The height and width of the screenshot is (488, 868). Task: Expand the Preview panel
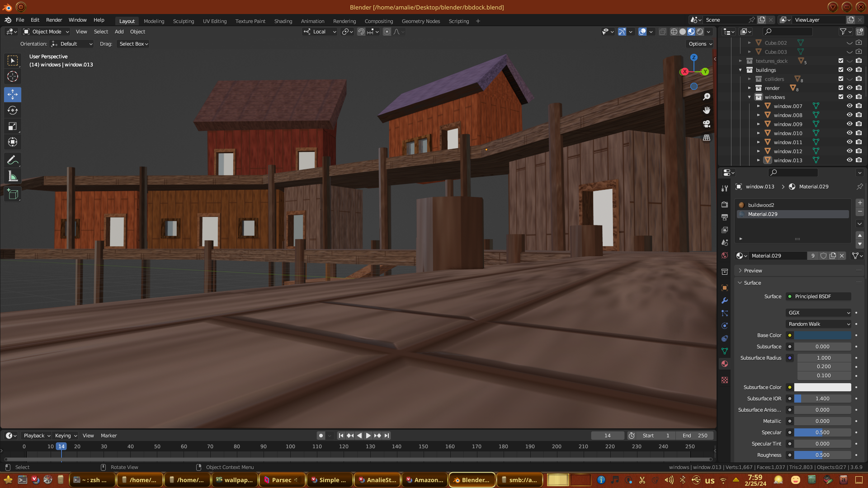tap(753, 271)
